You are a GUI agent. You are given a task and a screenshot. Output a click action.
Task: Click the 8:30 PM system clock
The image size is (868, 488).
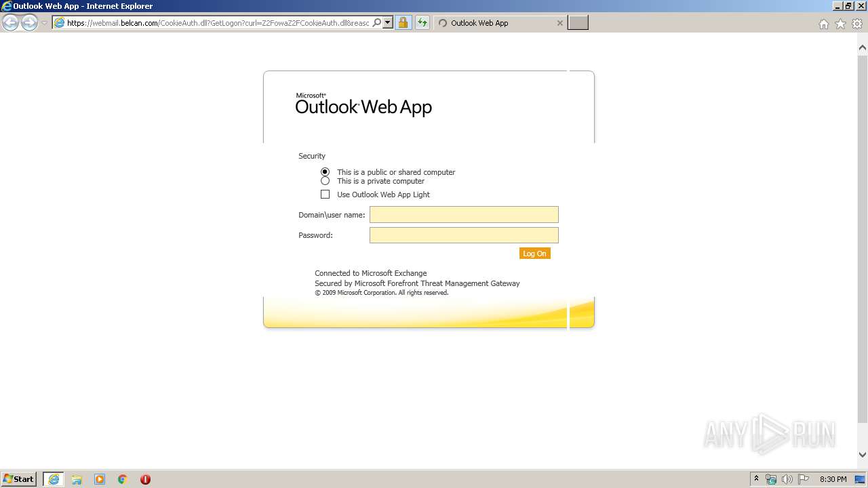coord(833,479)
